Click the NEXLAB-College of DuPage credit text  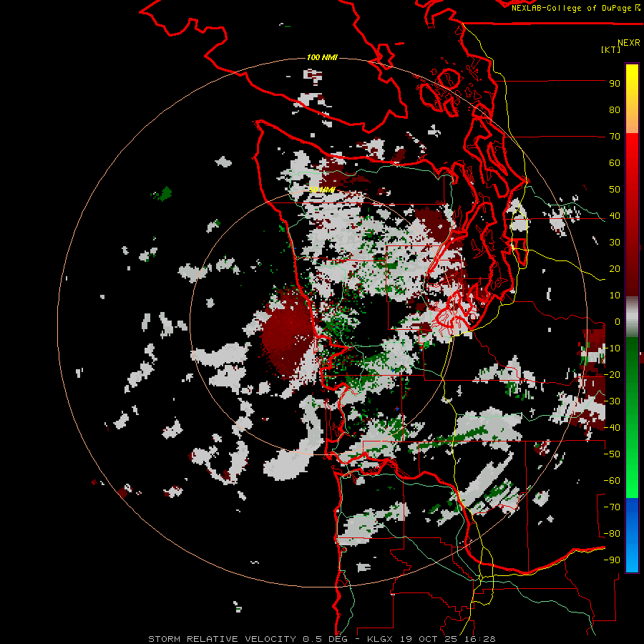(576, 8)
